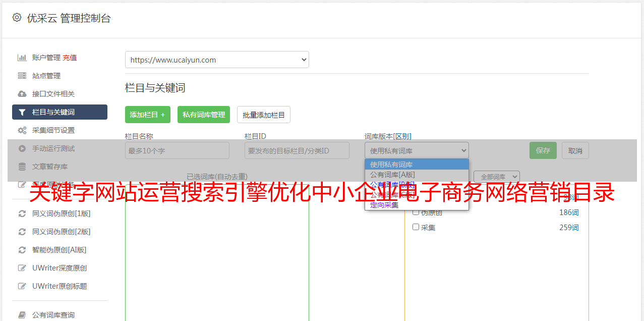Select the 定向采集 option

click(417, 205)
